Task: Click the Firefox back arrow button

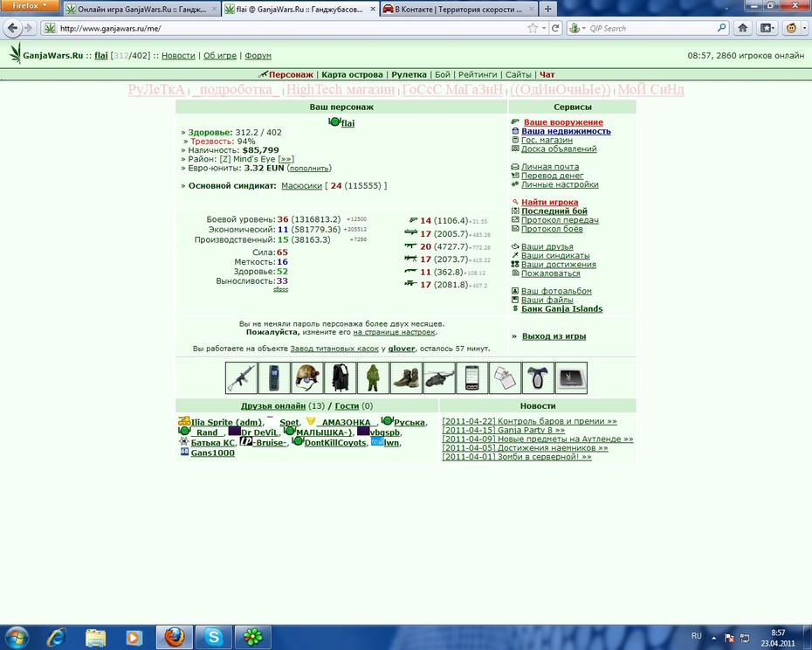Action: (x=13, y=28)
